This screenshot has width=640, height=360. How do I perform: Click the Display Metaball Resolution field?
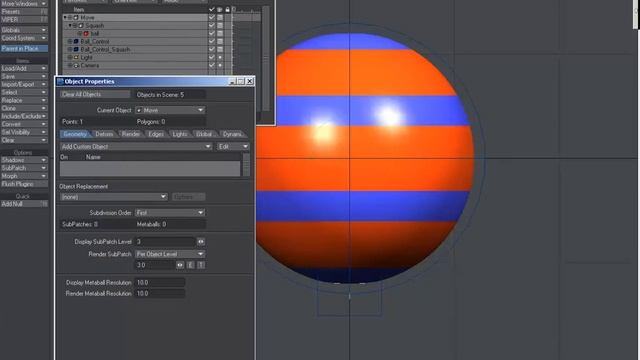coord(160,282)
